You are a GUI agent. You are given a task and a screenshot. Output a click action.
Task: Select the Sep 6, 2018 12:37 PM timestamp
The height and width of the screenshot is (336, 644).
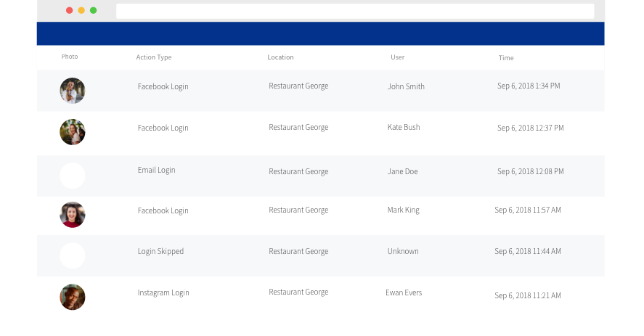tap(530, 128)
